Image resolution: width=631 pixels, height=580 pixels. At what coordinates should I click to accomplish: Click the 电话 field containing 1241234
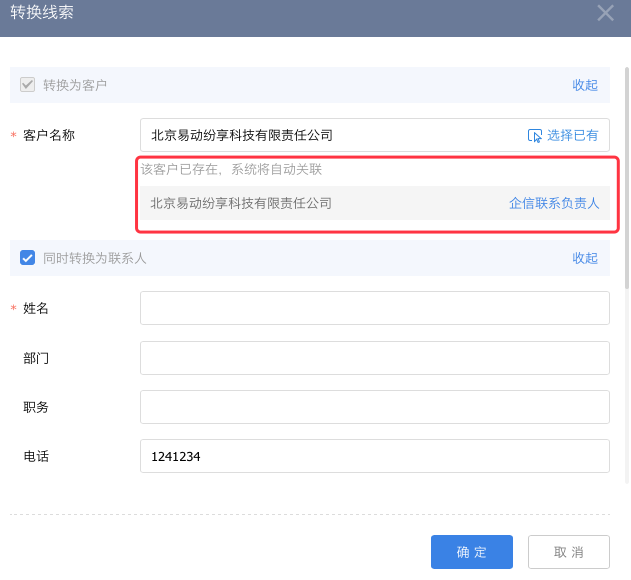[374, 456]
